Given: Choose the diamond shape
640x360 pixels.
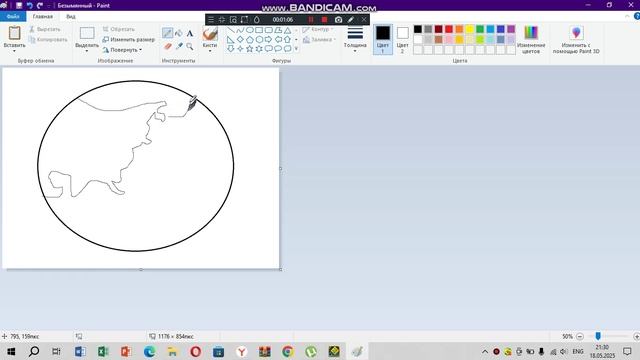Looking at the screenshot, I should (240, 40).
